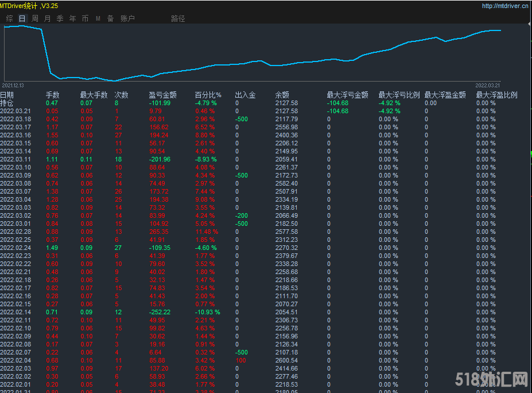The image size is (532, 393).
Task: Click the M tab in toolbar
Action: tap(98, 18)
